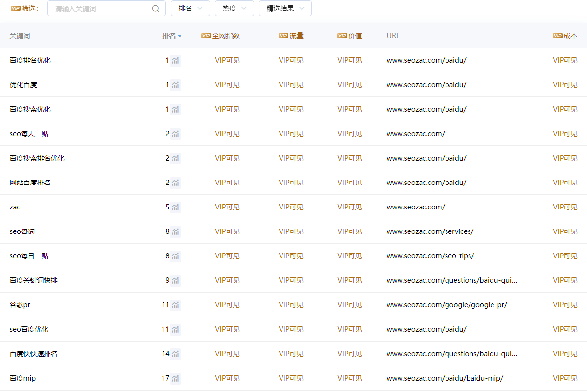
Task: Click the search magnifier icon
Action: [x=156, y=9]
